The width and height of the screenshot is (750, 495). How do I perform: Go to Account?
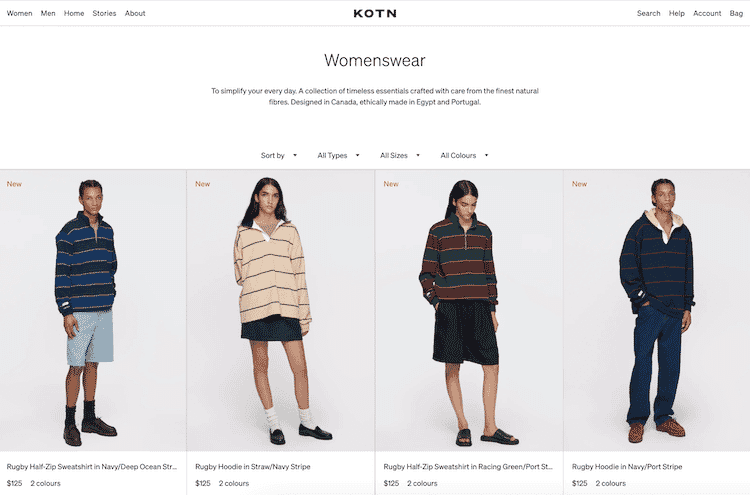tap(707, 13)
